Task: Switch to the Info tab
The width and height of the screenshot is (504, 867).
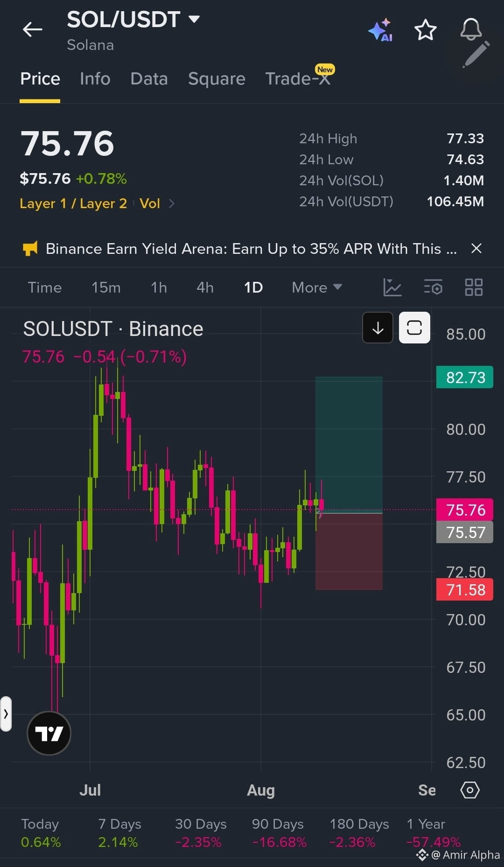Action: click(95, 79)
